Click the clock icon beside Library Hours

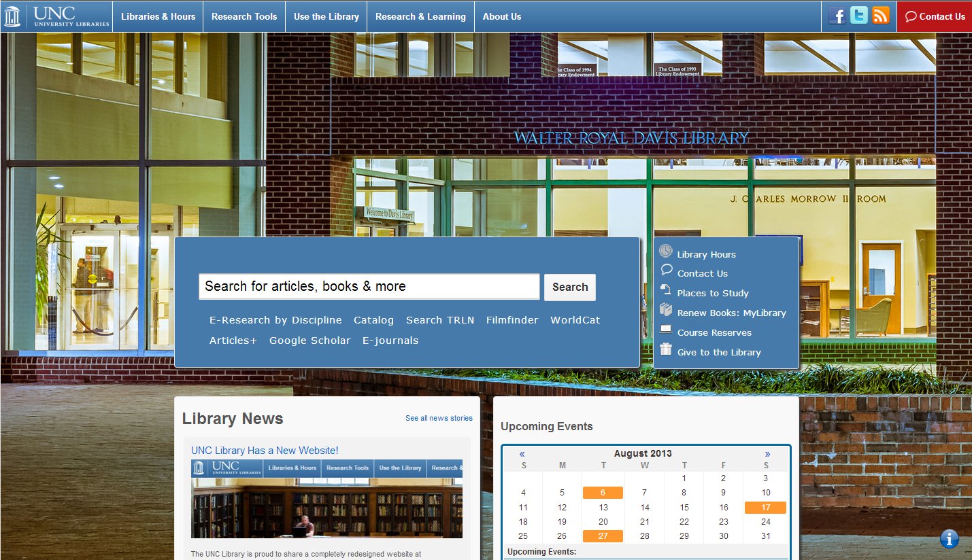[666, 252]
